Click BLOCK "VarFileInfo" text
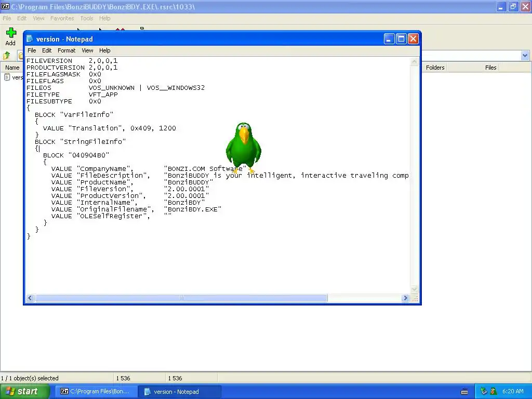532x399 pixels. (74, 115)
